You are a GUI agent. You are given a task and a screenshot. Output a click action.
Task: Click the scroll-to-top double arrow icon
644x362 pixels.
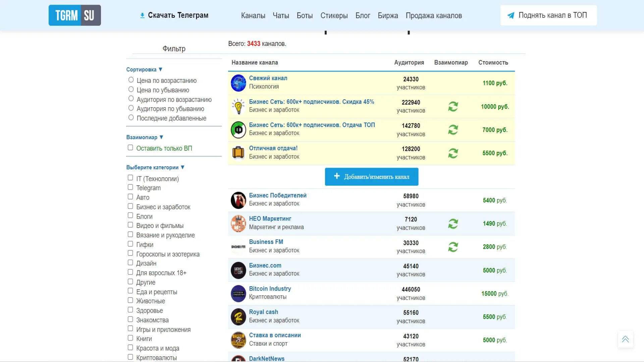[x=625, y=339]
